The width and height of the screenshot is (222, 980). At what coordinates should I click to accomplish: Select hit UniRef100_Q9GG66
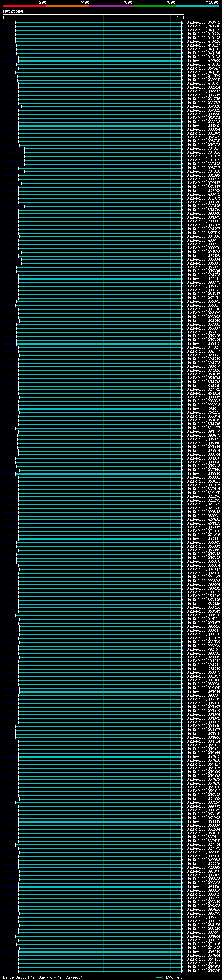pyautogui.click(x=203, y=887)
